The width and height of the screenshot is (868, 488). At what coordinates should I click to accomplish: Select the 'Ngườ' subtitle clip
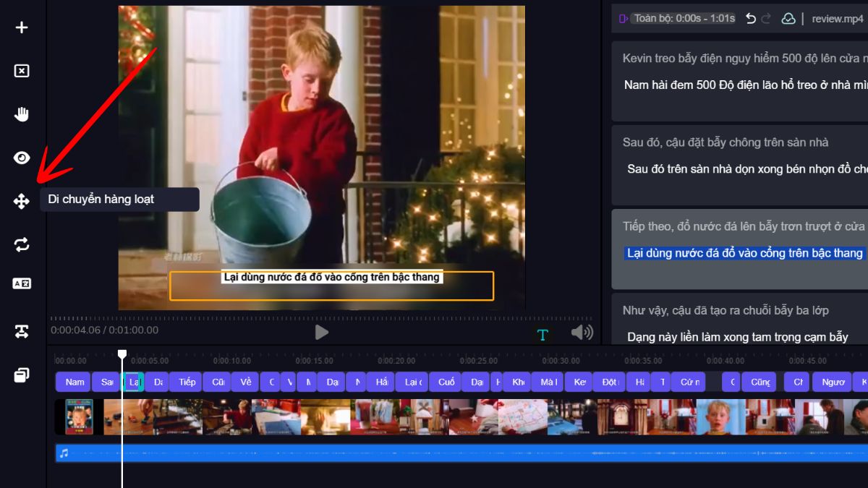(833, 382)
